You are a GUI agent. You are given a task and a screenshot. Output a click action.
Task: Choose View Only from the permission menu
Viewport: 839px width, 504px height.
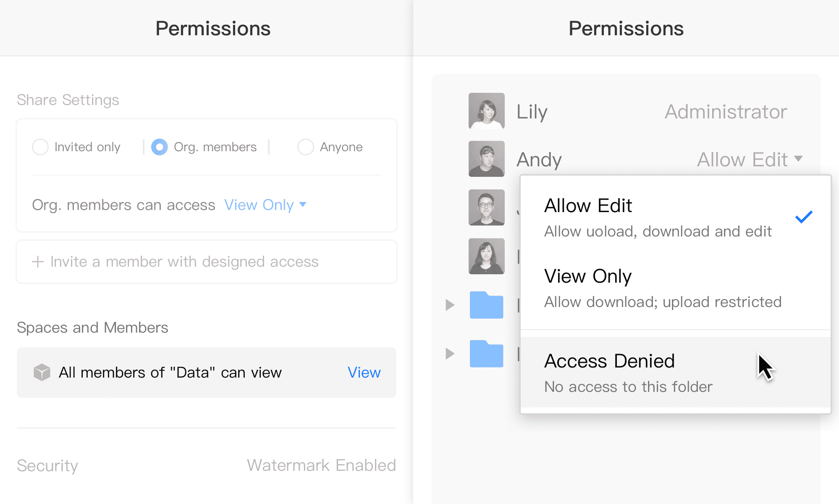pos(675,288)
